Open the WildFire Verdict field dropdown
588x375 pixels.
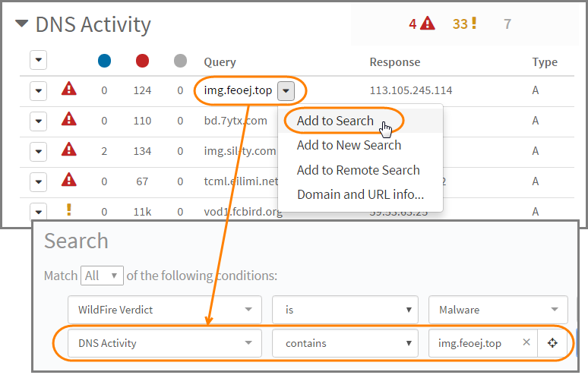(164, 310)
